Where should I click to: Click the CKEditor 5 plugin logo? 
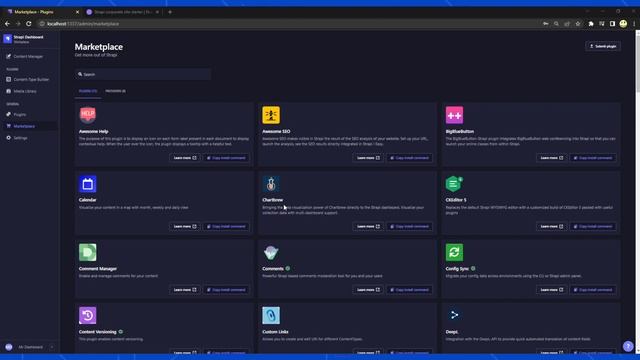454,184
